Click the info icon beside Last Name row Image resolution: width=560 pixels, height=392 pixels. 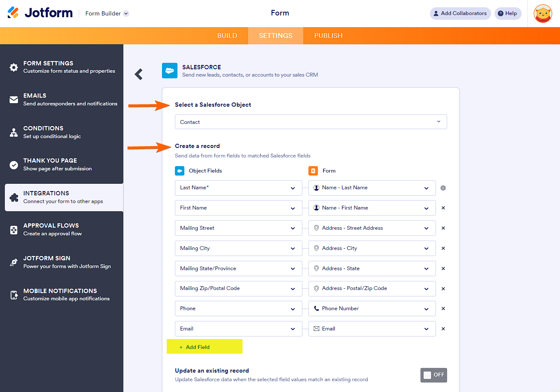(x=443, y=188)
